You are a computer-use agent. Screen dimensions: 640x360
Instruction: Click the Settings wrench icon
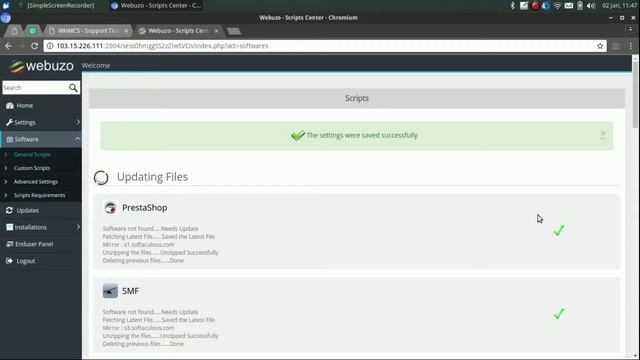pyautogui.click(x=9, y=122)
